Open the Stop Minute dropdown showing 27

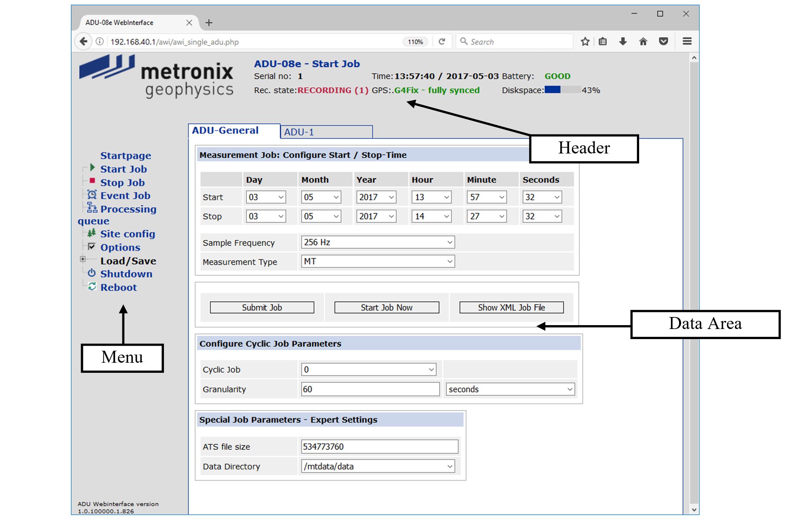487,216
